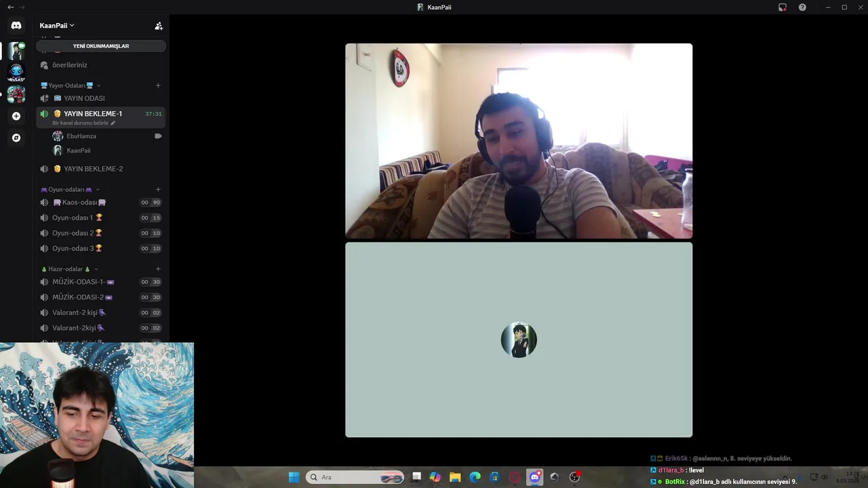Launch Microsoft Edge from the taskbar
The image size is (868, 488).
click(x=475, y=477)
